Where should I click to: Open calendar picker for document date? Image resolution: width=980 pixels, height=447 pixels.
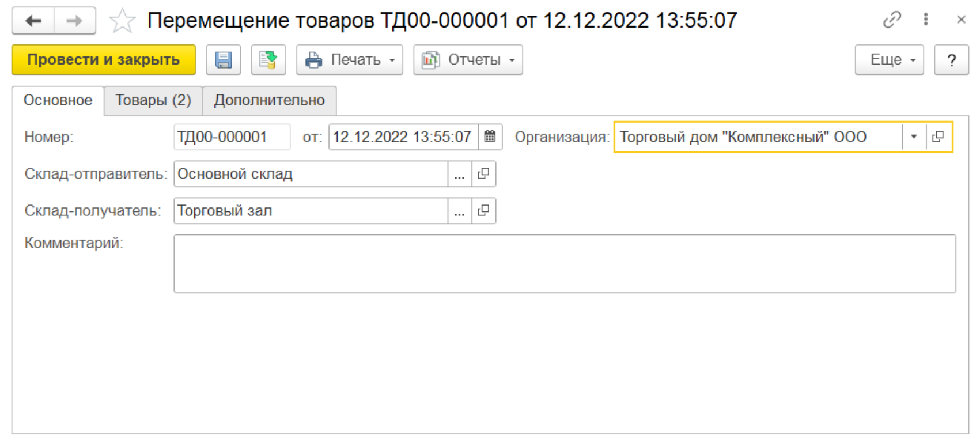(x=490, y=137)
